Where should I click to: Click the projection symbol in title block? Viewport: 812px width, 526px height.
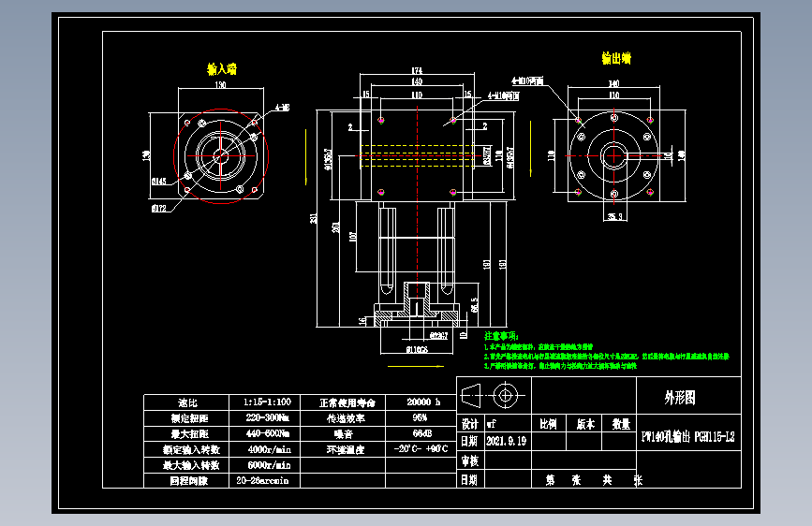click(493, 396)
